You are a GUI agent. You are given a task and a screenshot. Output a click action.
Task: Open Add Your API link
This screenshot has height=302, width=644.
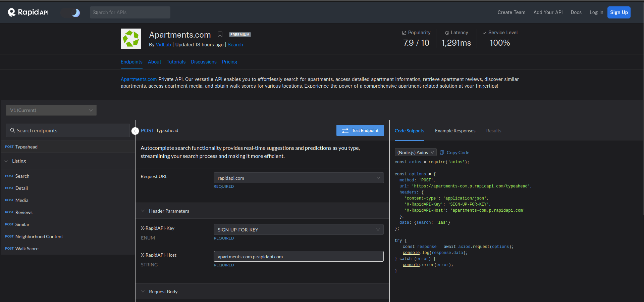[x=548, y=12]
